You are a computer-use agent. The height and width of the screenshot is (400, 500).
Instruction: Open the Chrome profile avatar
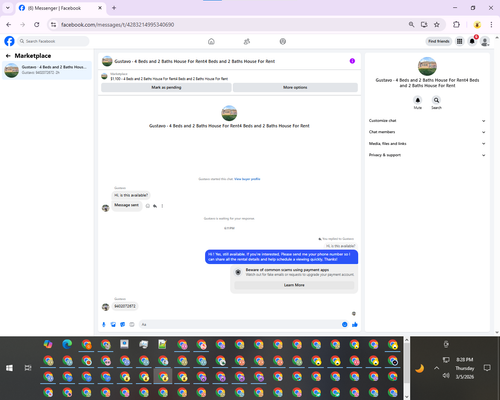(477, 24)
